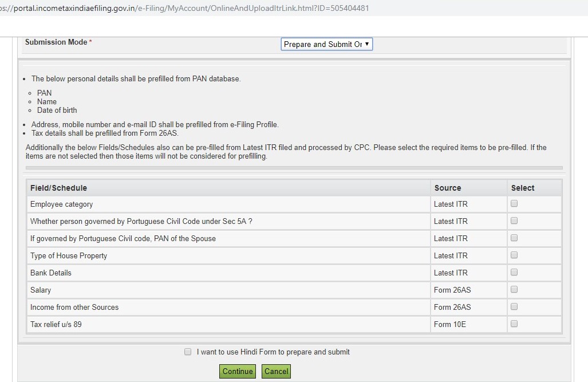Click the 'Date of birth' list item
Image resolution: width=588 pixels, height=382 pixels.
coord(57,111)
